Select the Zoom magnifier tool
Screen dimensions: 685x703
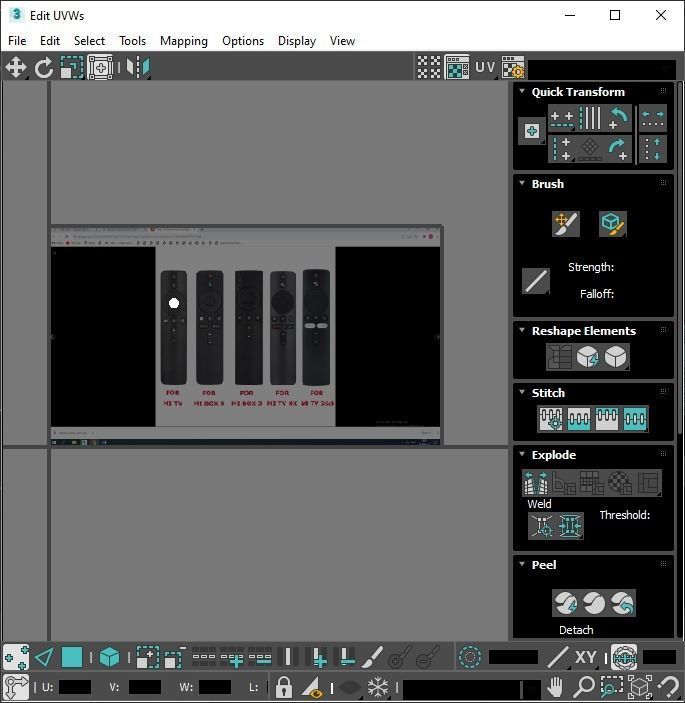584,686
